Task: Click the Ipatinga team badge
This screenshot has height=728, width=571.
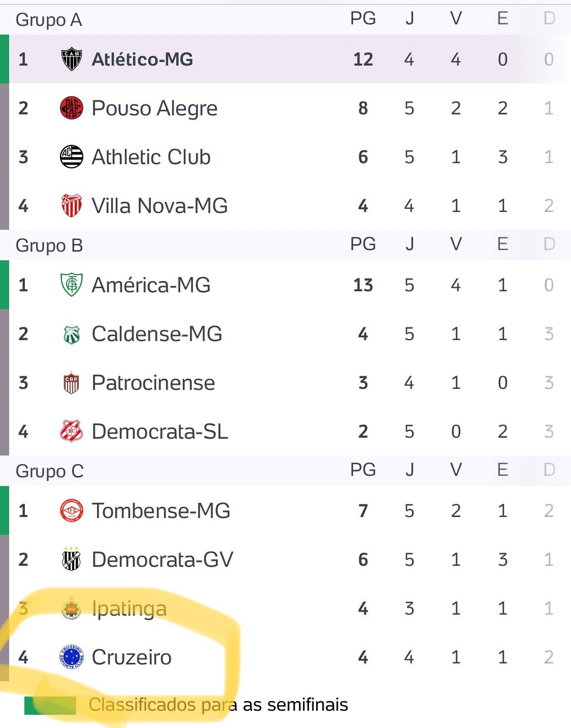Action: [71, 608]
